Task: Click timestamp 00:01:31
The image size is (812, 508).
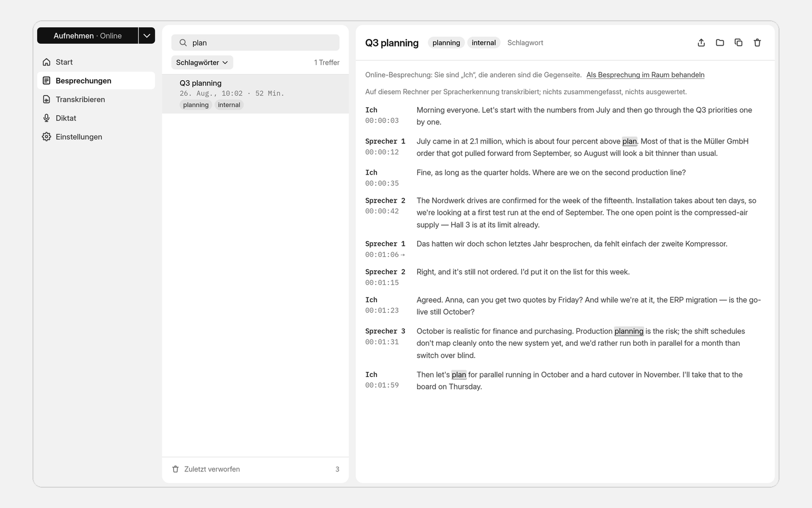Action: tap(382, 342)
